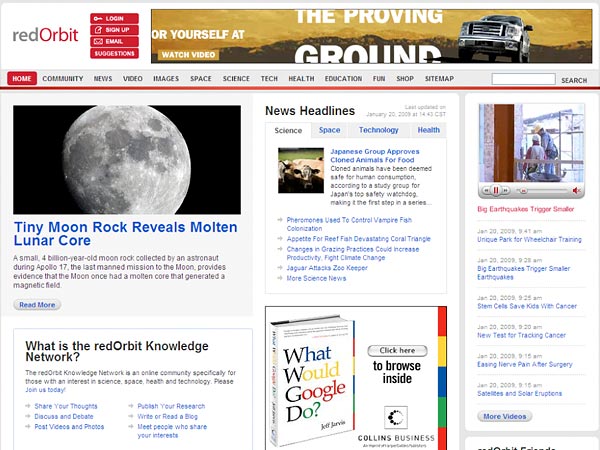Open Satellites and Solar Eruptions video
This screenshot has height=450, width=600.
[x=520, y=393]
